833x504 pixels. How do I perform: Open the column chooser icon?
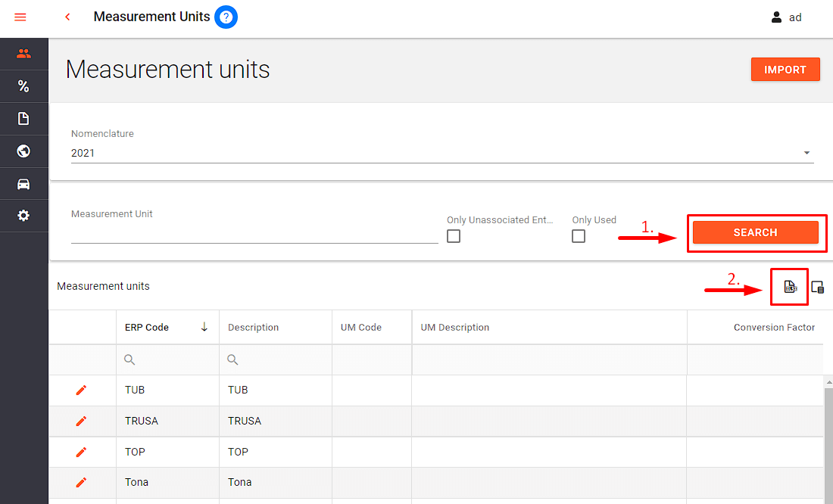(818, 288)
